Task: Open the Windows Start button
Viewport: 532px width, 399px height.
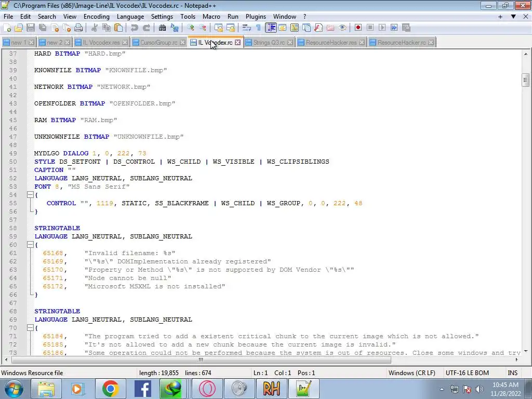Action: point(14,389)
